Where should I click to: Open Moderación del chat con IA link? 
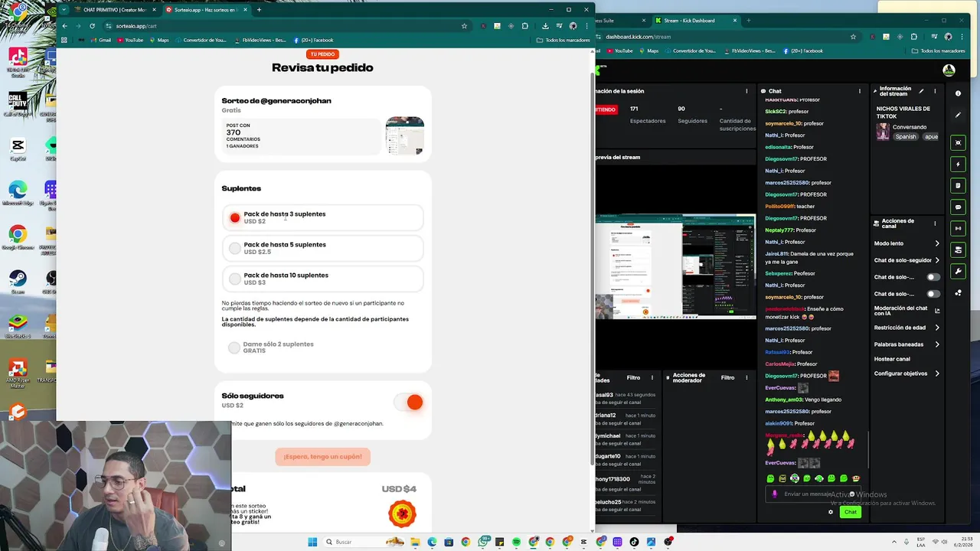point(906,311)
